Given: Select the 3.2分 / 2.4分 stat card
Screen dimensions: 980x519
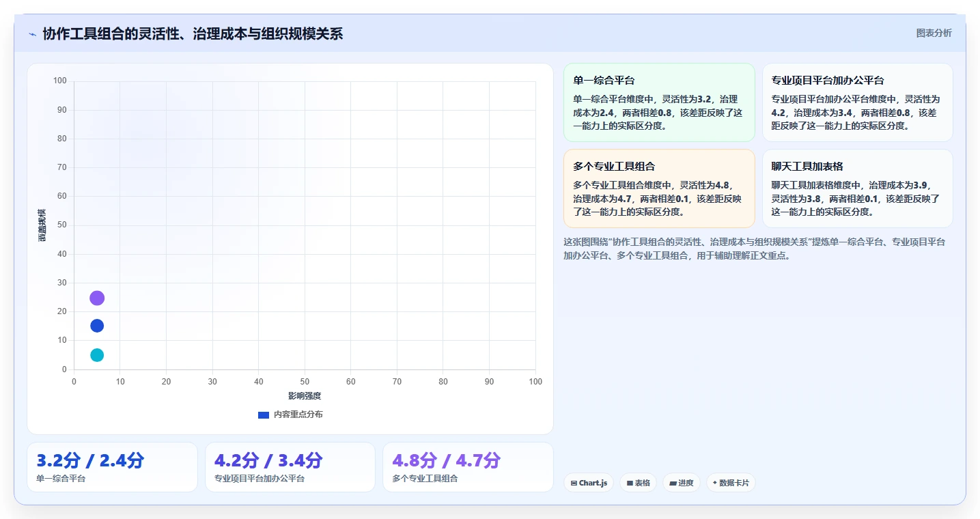Looking at the screenshot, I should click(x=113, y=467).
